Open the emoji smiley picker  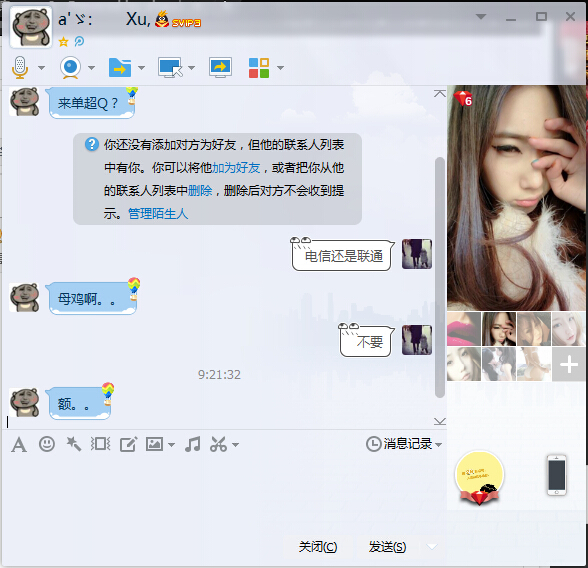click(x=47, y=444)
